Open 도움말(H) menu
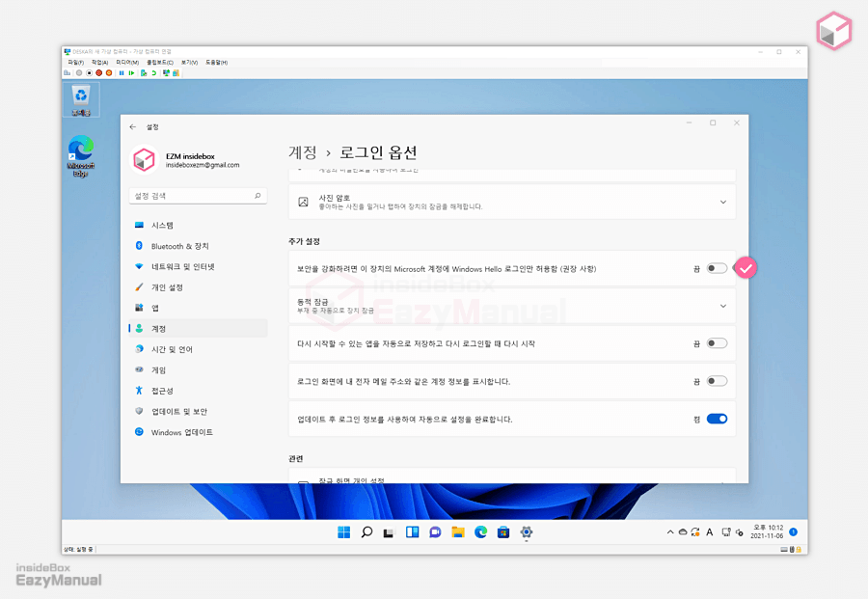 [216, 63]
